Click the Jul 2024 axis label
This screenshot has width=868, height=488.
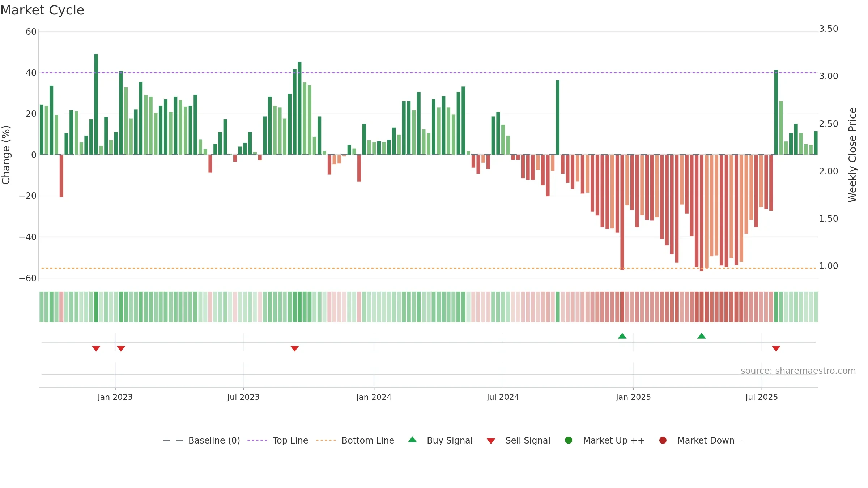pos(503,397)
